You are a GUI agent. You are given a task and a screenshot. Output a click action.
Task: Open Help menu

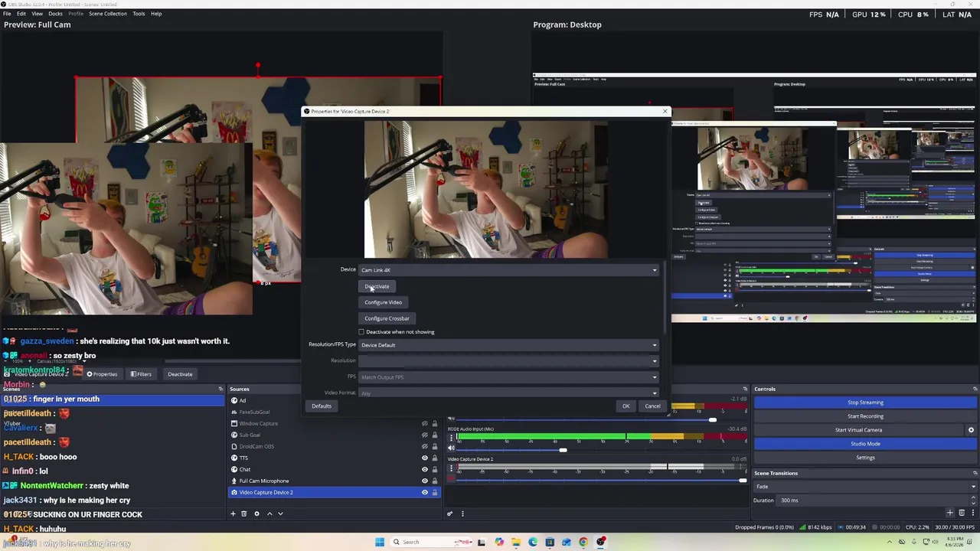pyautogui.click(x=156, y=14)
